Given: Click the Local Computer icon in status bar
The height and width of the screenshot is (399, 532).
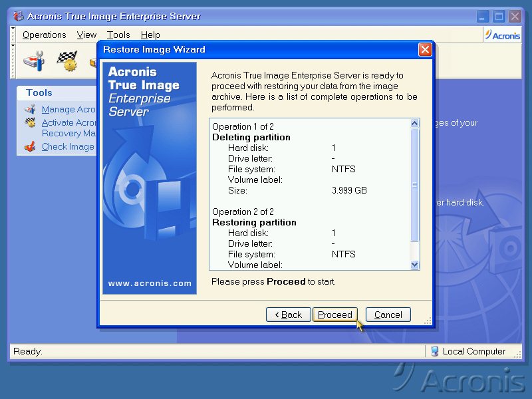Looking at the screenshot, I should (434, 351).
